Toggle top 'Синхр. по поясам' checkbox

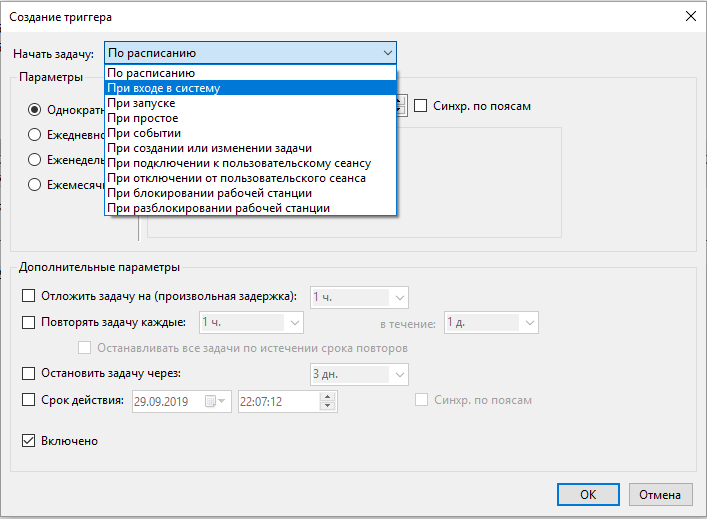pyautogui.click(x=421, y=106)
